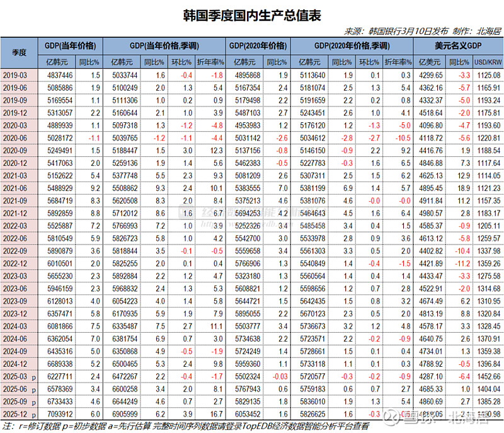The width and height of the screenshot is (504, 433).
Task: Click the 制作: 北海居 credit text
Action: (470, 28)
